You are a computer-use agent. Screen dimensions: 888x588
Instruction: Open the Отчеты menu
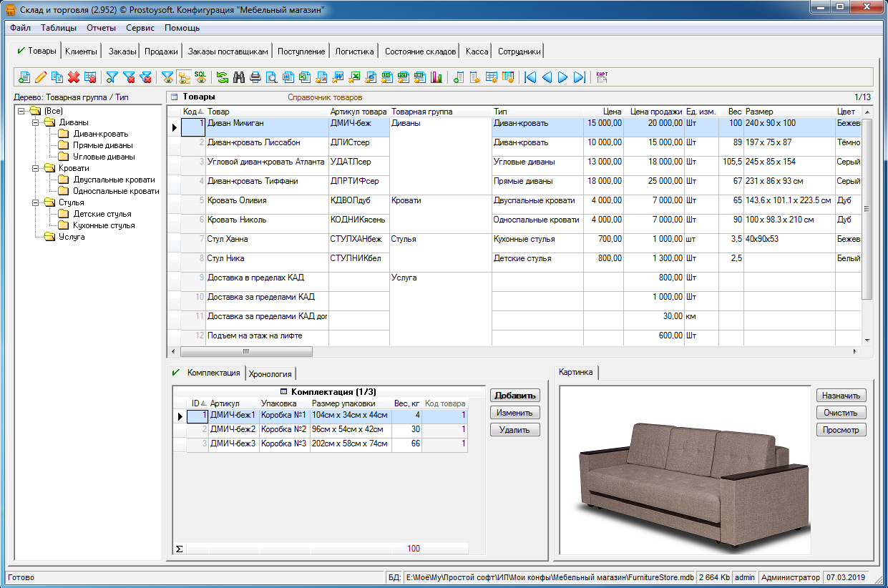tap(101, 28)
